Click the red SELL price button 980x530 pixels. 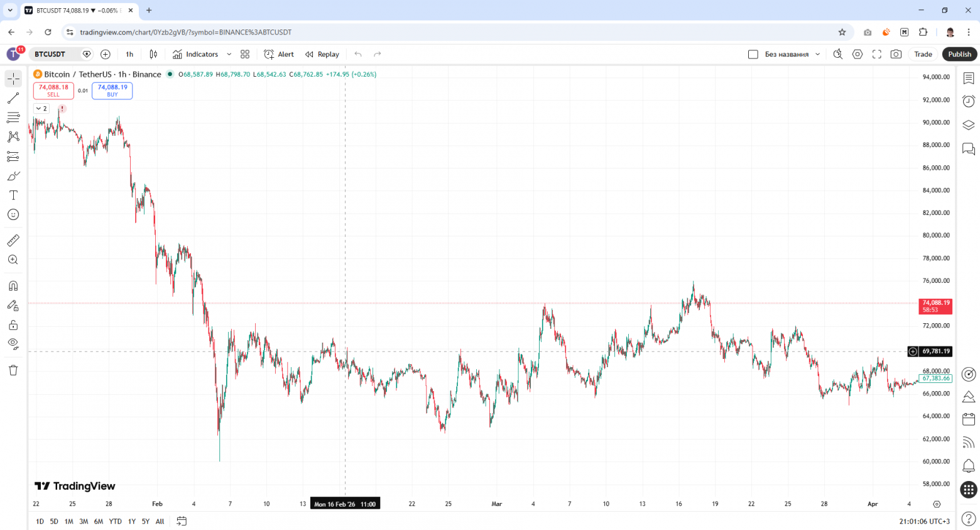point(53,91)
